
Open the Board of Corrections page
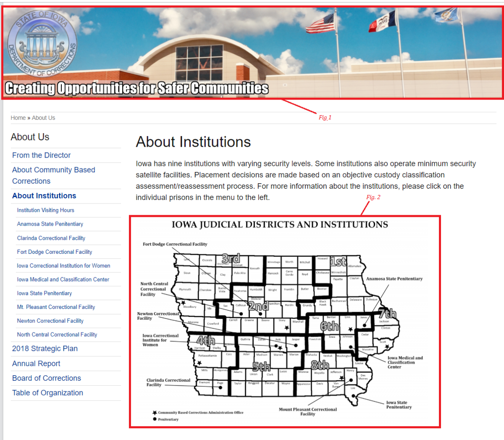click(46, 378)
